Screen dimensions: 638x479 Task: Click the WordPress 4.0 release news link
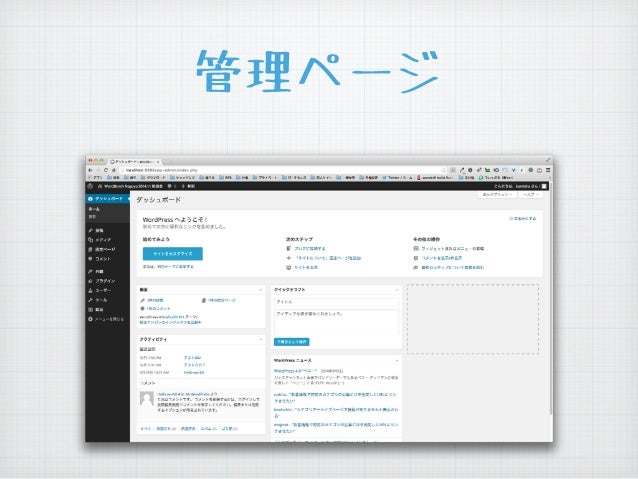coord(295,371)
